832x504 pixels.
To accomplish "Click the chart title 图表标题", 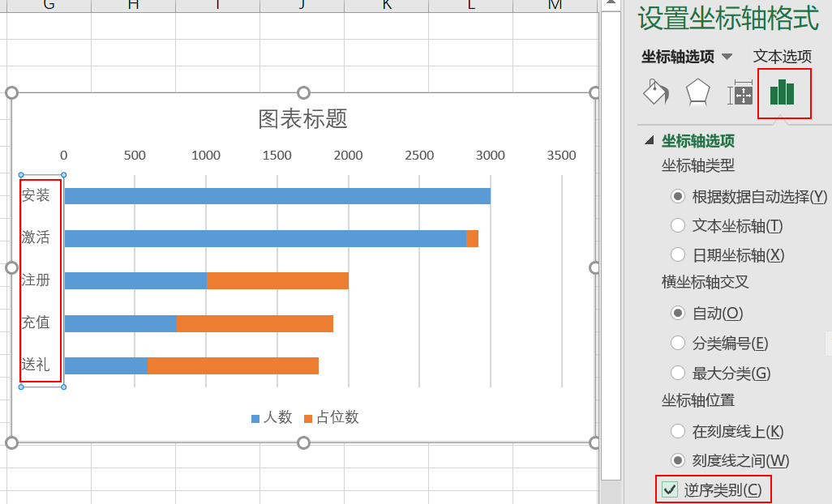I will [303, 119].
